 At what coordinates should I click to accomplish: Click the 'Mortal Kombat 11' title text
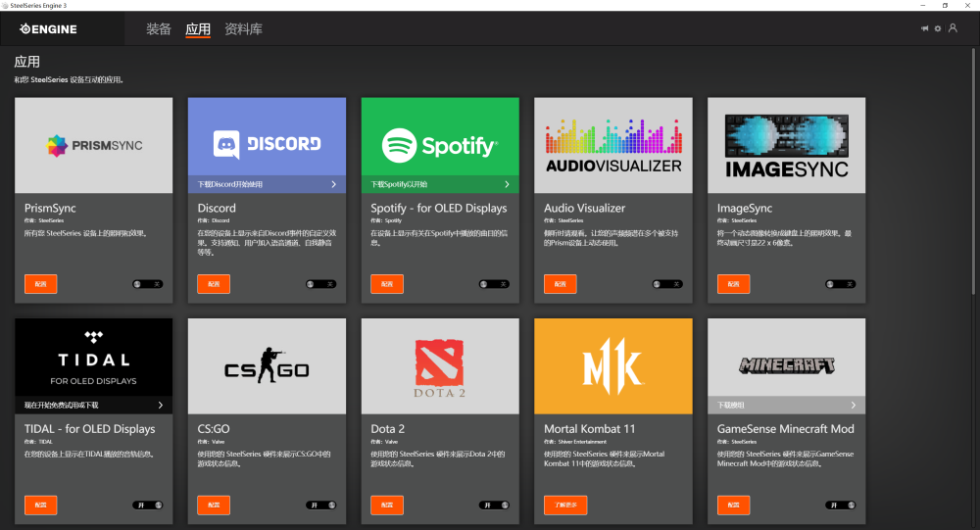pos(589,429)
